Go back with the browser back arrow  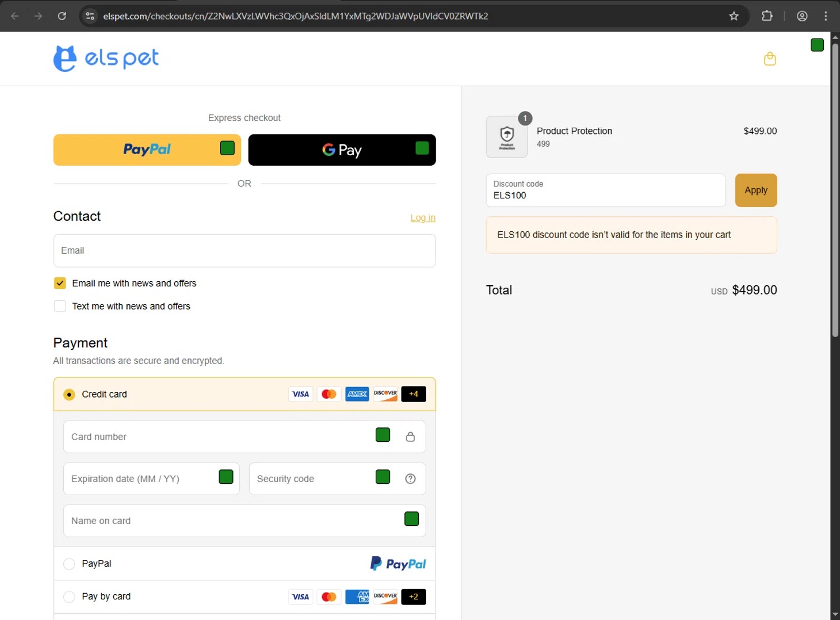[15, 16]
